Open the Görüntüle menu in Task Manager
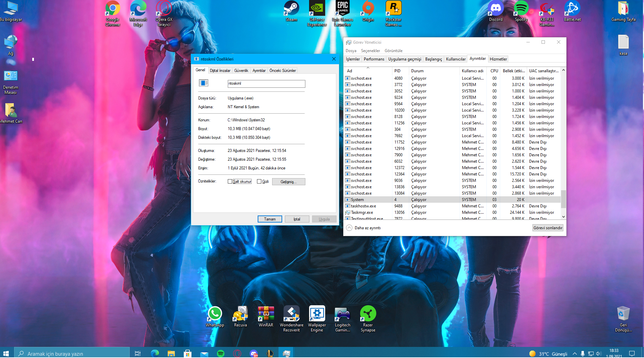644x358 pixels. [393, 51]
